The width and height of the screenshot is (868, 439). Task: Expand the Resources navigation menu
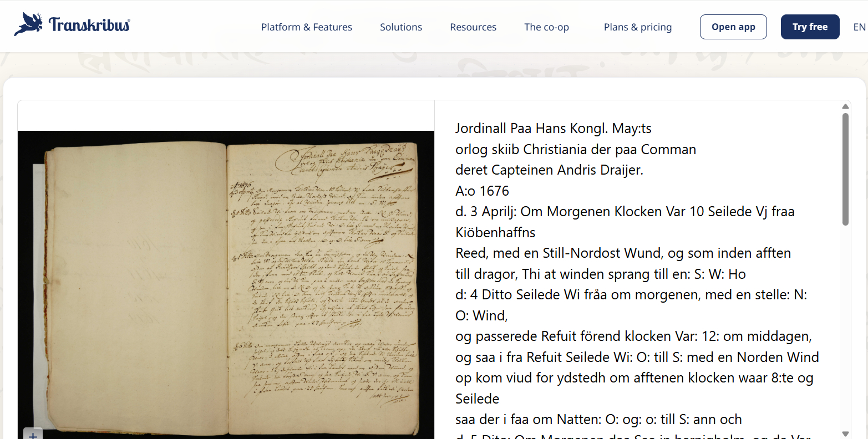tap(473, 27)
